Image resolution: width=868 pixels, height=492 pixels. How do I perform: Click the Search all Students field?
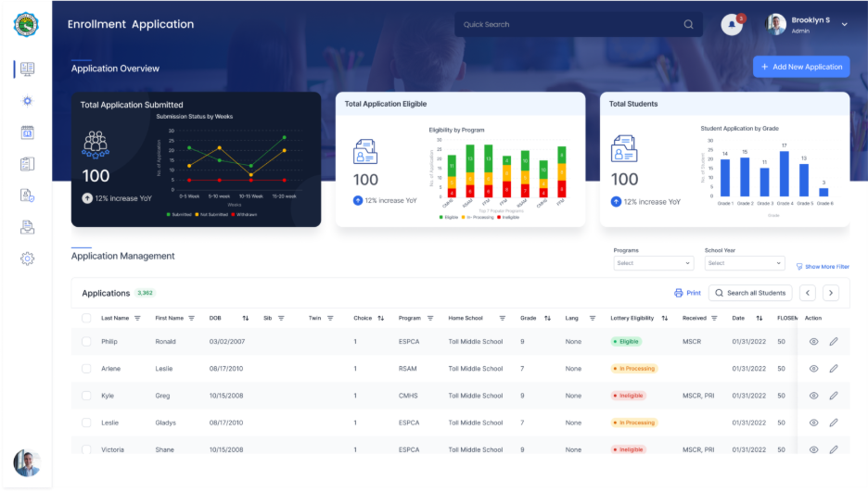coord(749,293)
